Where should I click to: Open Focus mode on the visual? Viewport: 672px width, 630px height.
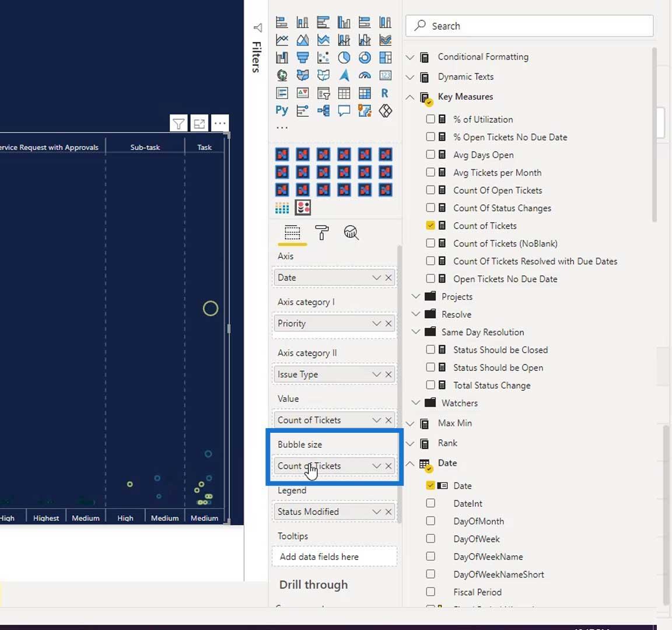[199, 124]
